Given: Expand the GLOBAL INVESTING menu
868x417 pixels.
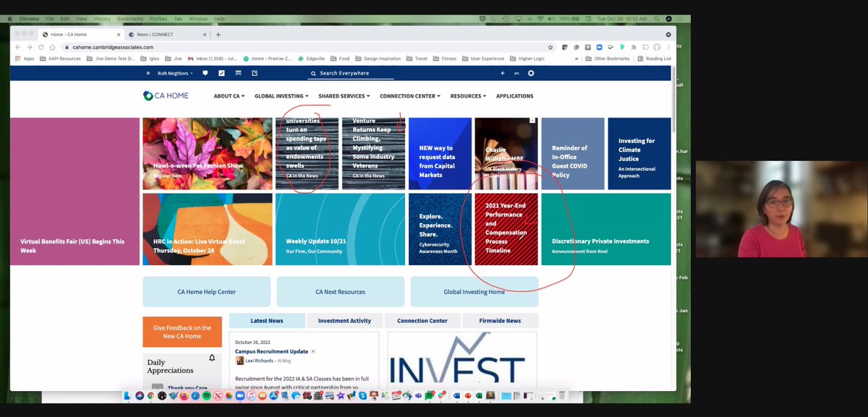Looking at the screenshot, I should coord(281,95).
